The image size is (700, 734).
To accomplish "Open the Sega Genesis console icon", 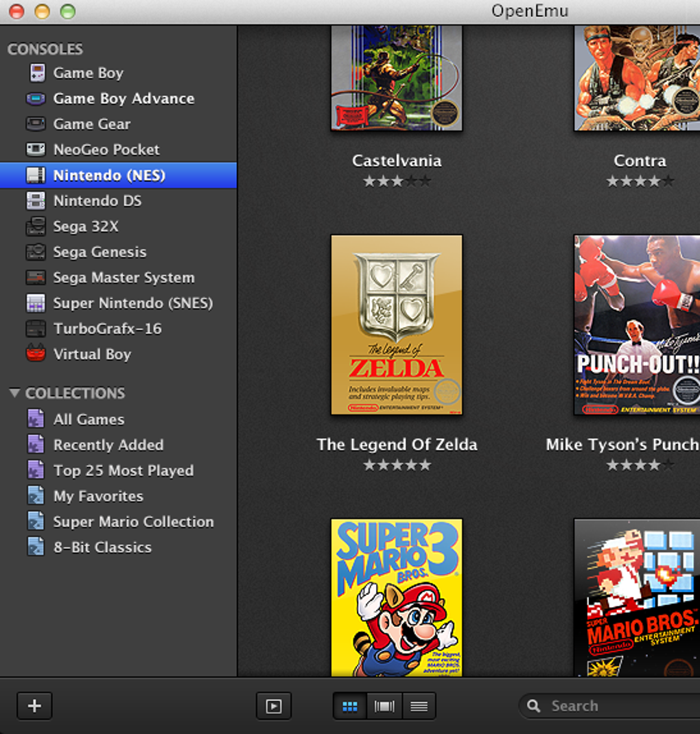I will click(x=36, y=252).
